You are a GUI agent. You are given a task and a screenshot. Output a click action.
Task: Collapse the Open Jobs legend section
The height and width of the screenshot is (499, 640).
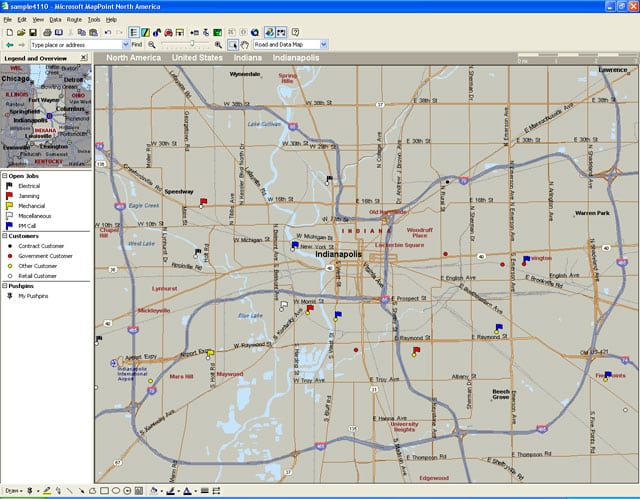pos(4,176)
